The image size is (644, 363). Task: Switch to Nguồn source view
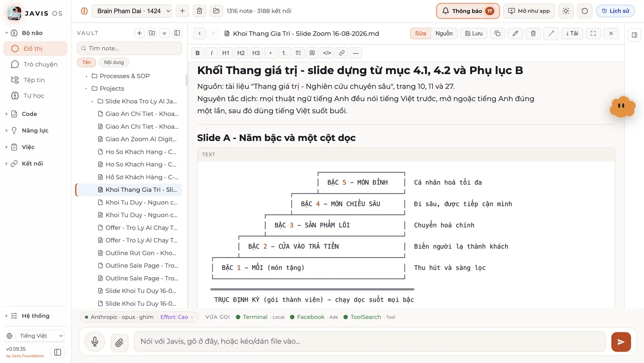coord(444,33)
